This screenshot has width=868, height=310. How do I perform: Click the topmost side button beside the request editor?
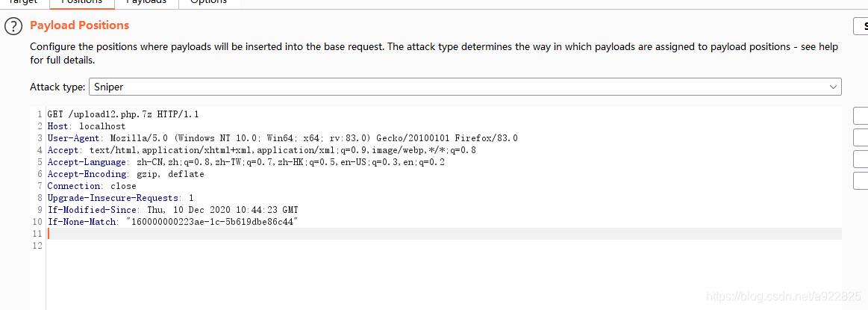[x=861, y=116]
